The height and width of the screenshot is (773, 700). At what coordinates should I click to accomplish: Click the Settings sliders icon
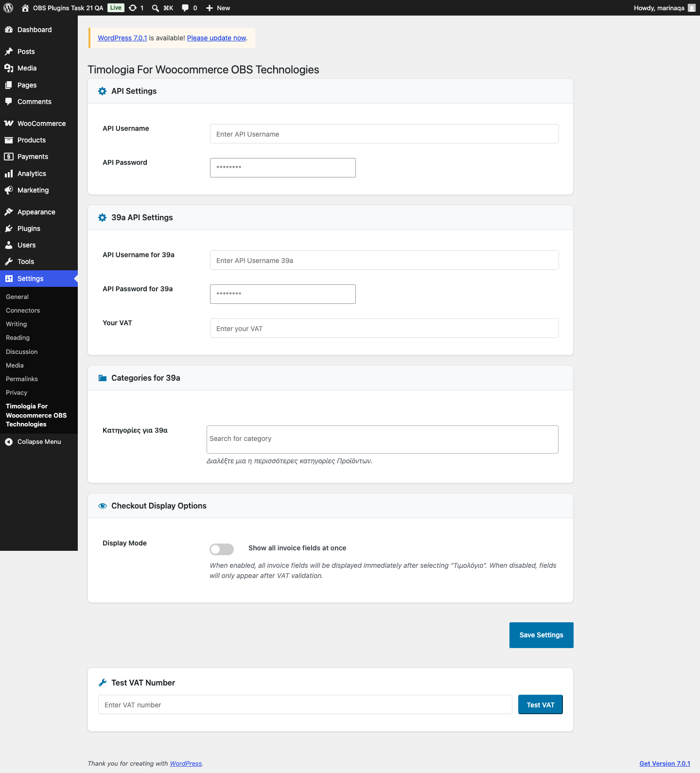9,279
